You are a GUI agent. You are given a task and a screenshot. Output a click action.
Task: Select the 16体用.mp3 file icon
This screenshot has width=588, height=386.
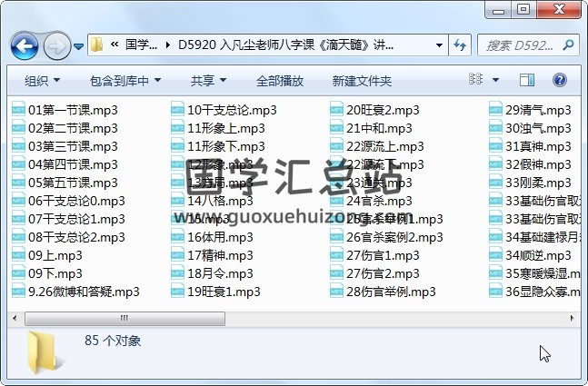(177, 237)
